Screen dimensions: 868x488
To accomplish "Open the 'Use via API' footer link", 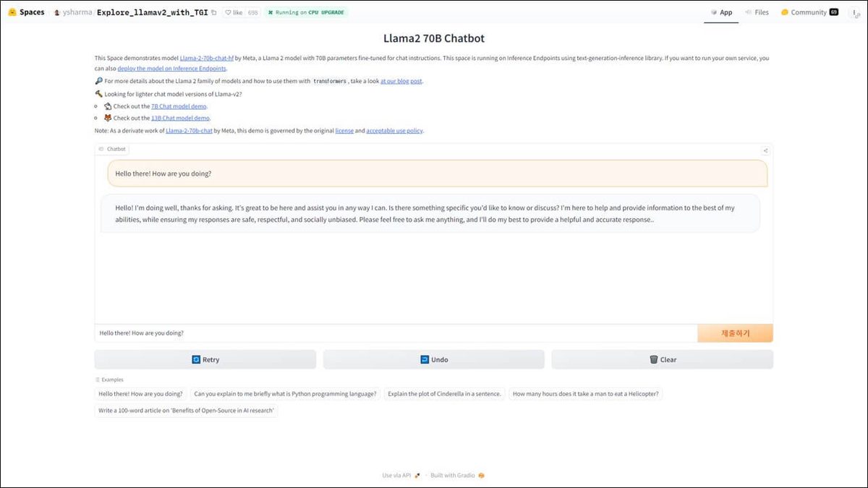I will [x=400, y=475].
